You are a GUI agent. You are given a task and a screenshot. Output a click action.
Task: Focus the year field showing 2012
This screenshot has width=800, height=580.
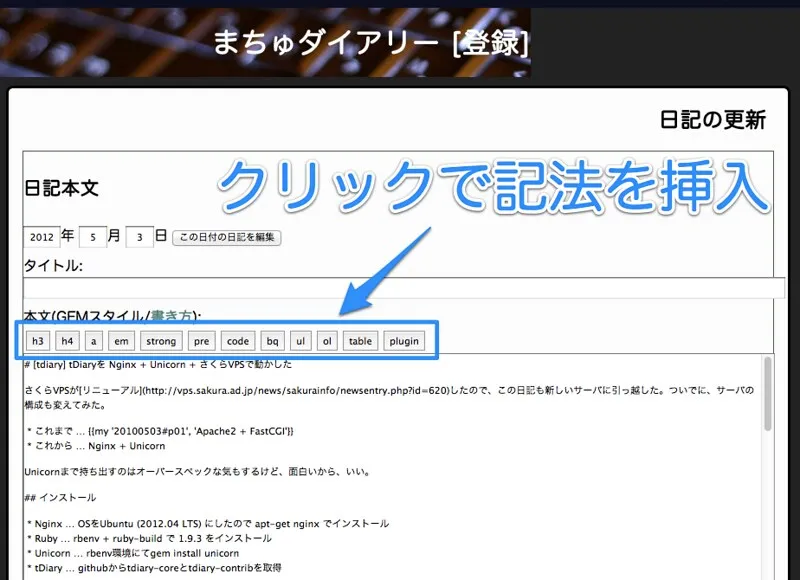click(x=41, y=237)
